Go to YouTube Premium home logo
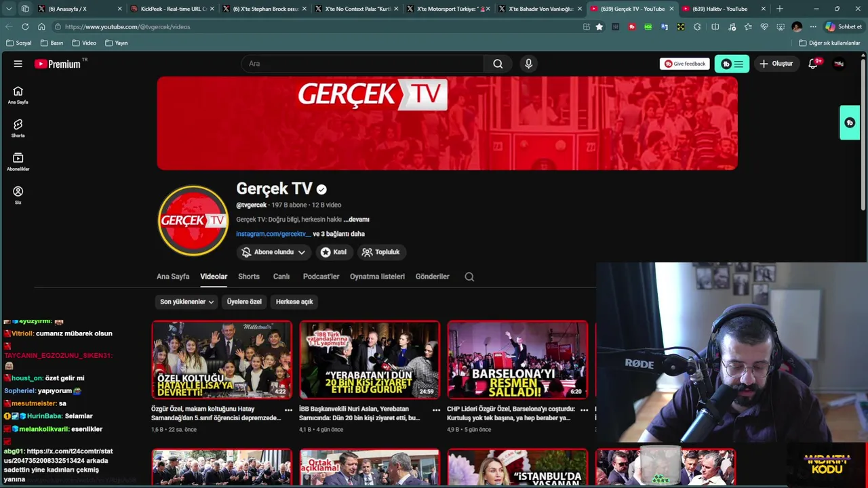The width and height of the screenshot is (868, 488). [x=58, y=64]
